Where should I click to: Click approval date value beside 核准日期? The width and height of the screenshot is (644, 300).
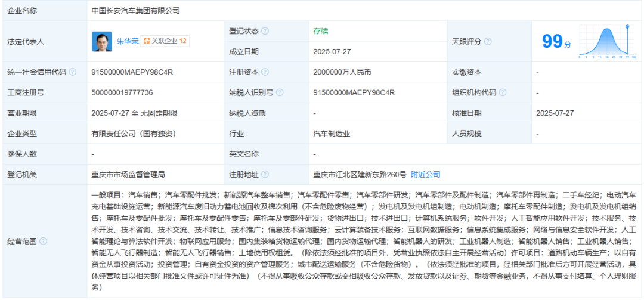tap(555, 113)
